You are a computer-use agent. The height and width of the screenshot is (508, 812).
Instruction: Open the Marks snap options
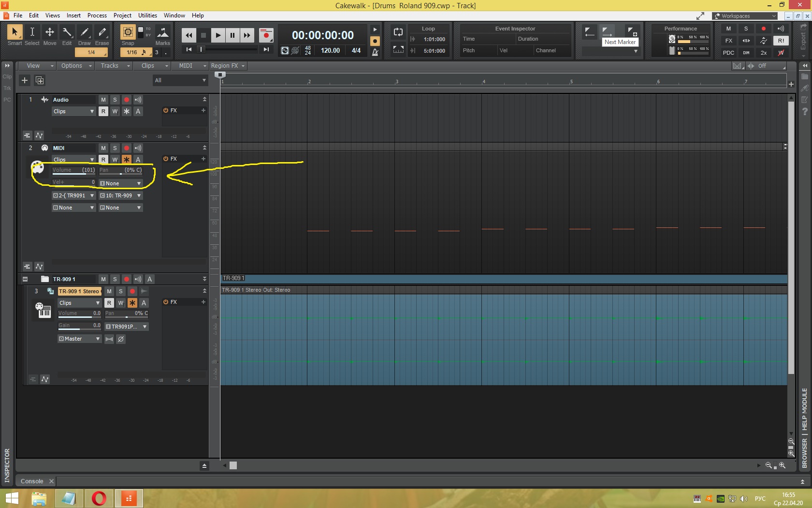(163, 35)
